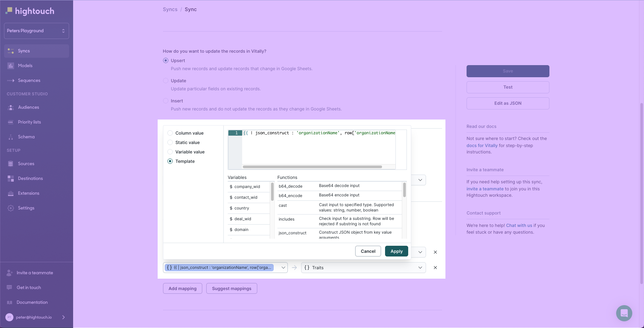Go to Syncs breadcrumb
644x328 pixels.
coord(170,9)
